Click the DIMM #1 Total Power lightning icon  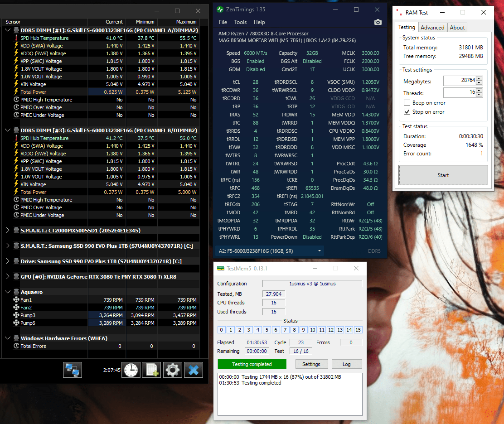[x=16, y=92]
